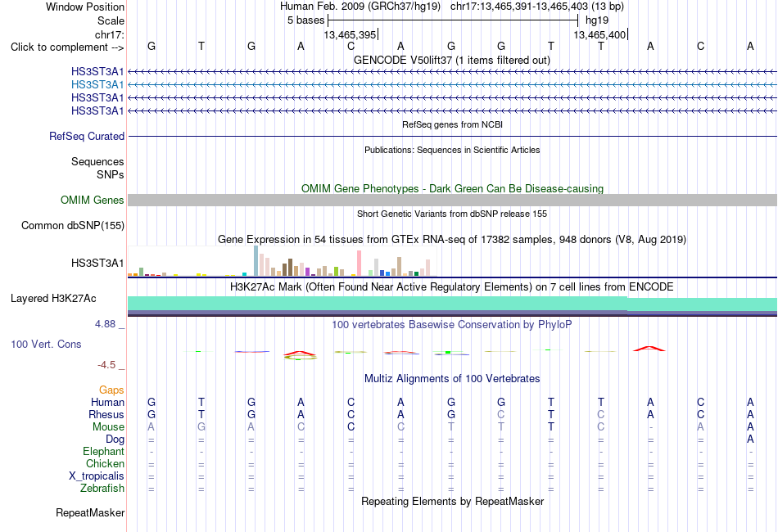Image resolution: width=778 pixels, height=532 pixels.
Task: Click the SNPs publications track label
Action: pos(111,174)
